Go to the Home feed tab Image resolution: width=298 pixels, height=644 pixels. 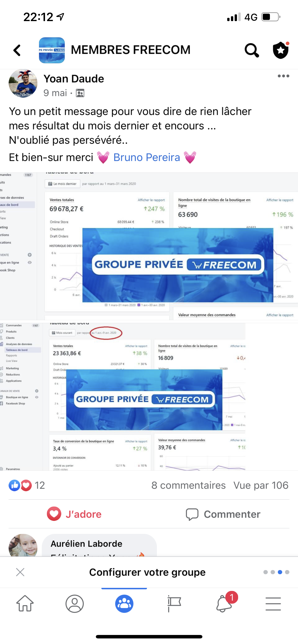pyautogui.click(x=25, y=603)
